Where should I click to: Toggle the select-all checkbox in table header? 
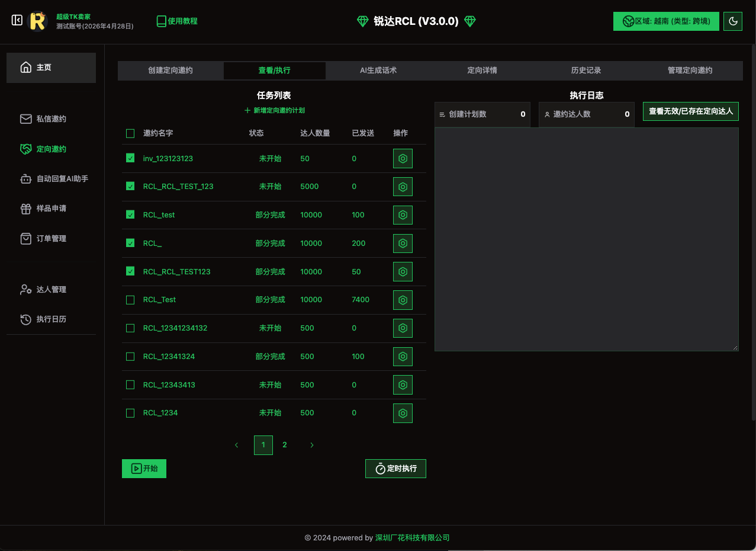(x=130, y=133)
